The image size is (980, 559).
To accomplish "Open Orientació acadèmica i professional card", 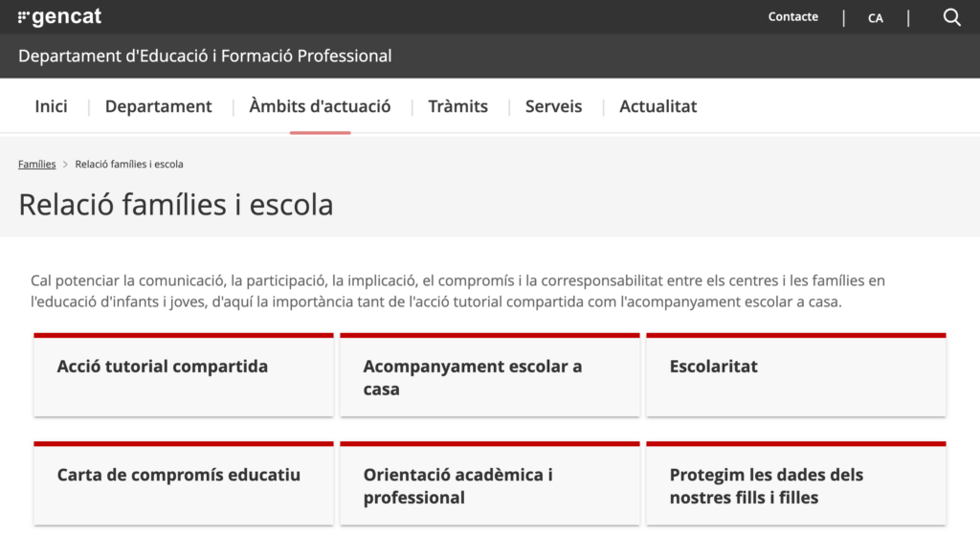I will 489,485.
